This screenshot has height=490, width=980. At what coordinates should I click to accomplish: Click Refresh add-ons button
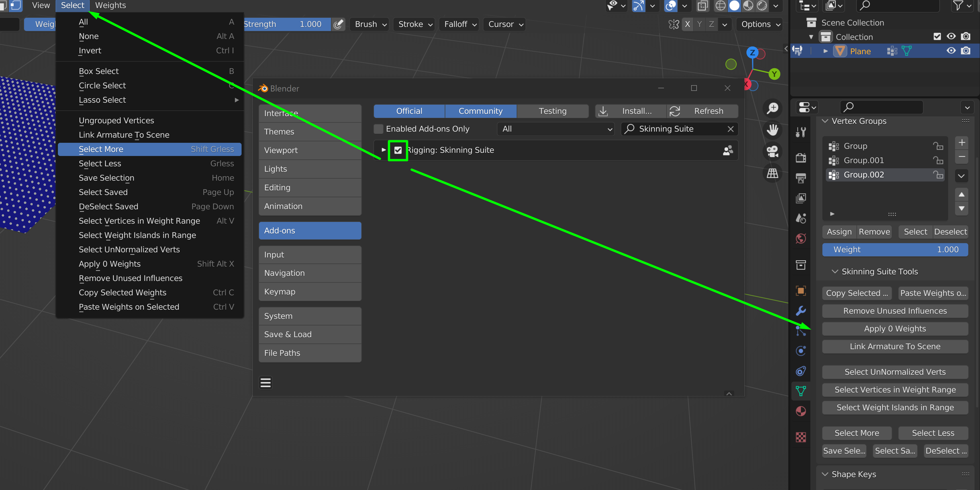coord(702,111)
